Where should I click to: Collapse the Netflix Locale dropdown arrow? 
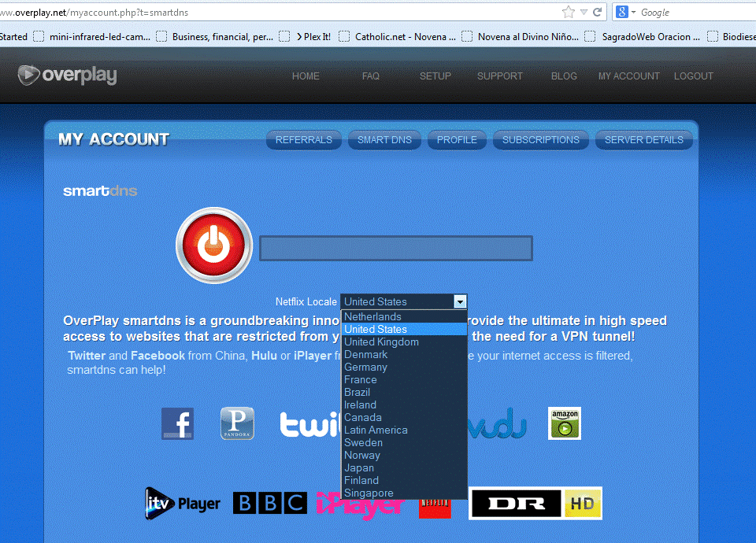[x=460, y=301]
